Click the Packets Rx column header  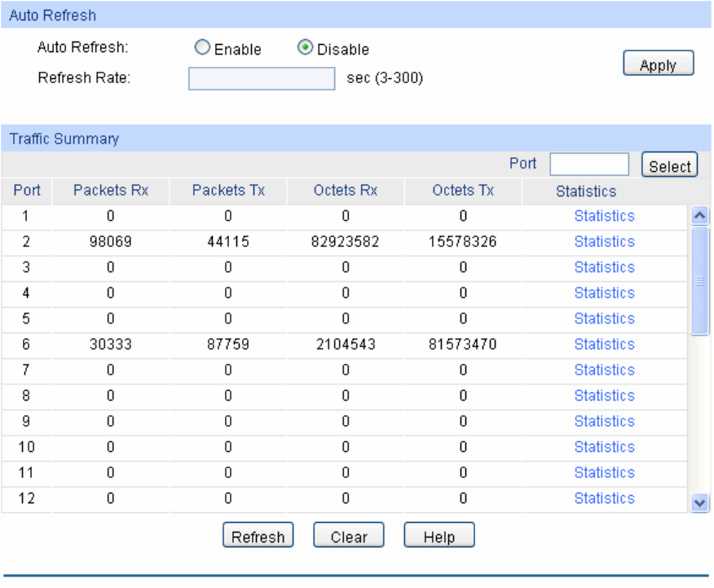point(110,191)
